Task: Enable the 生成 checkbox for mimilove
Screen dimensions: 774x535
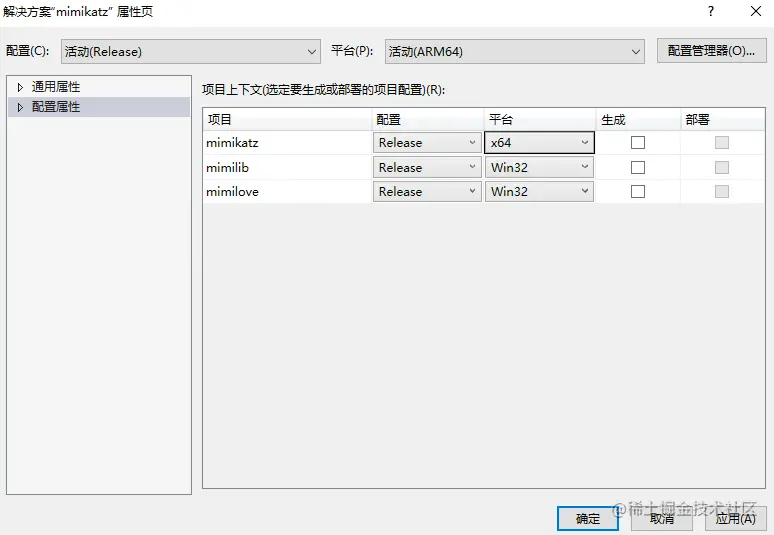Action: coord(638,191)
